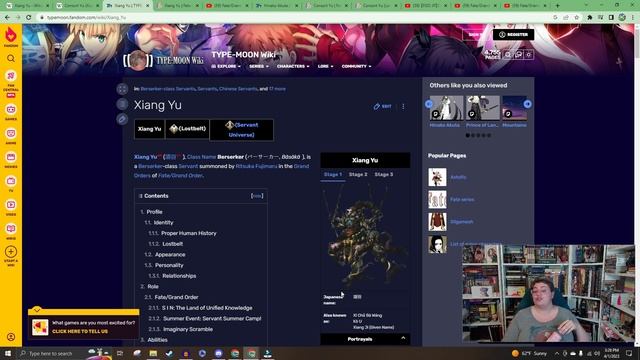640x360 pixels.
Task: Collapse the games survey popup
Action: [37, 310]
